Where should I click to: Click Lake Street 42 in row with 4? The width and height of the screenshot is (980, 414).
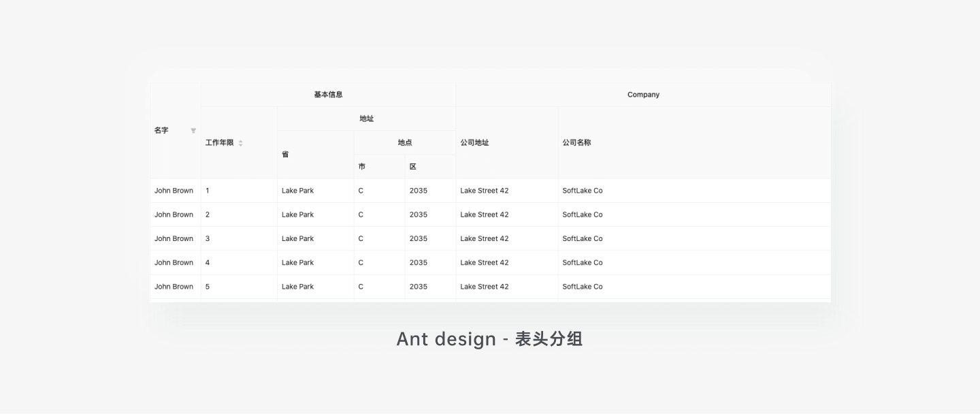pyautogui.click(x=485, y=262)
